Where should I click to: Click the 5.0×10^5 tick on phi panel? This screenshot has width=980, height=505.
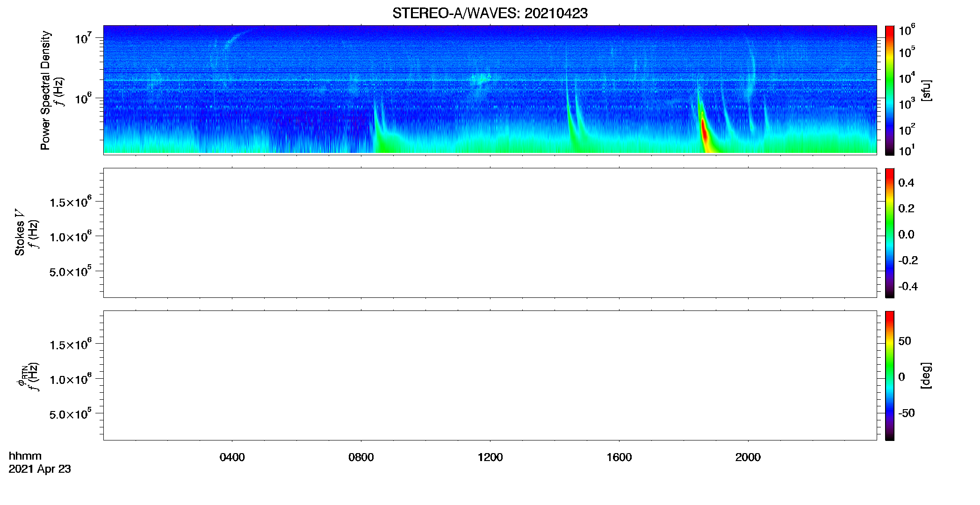(x=71, y=414)
